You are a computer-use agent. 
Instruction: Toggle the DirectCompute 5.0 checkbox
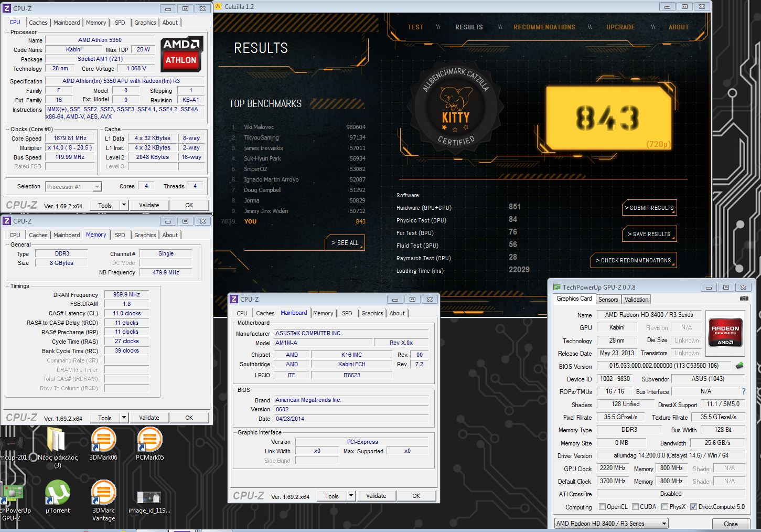pyautogui.click(x=693, y=507)
